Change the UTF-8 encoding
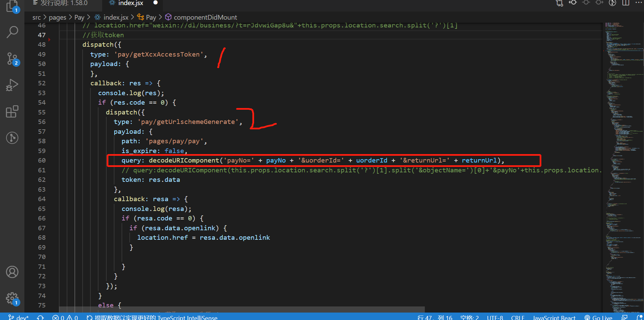The width and height of the screenshot is (644, 320). (495, 317)
